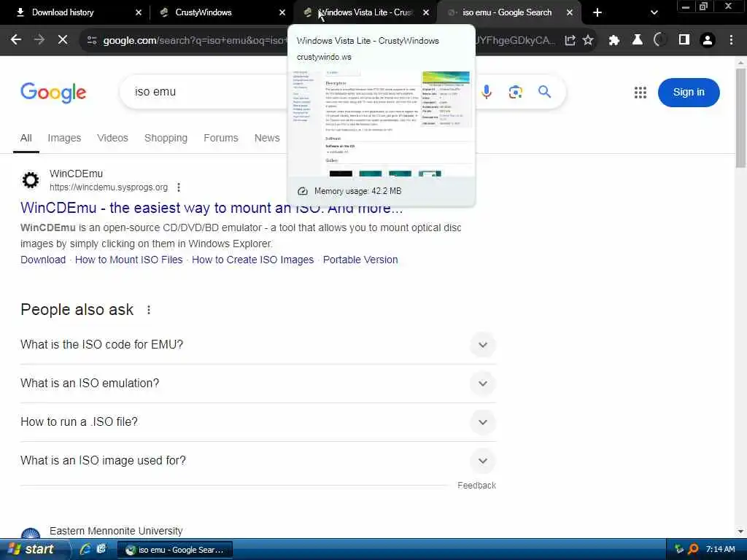Submit search with magnifying glass icon
Screen dimensions: 747x560
[x=544, y=91]
